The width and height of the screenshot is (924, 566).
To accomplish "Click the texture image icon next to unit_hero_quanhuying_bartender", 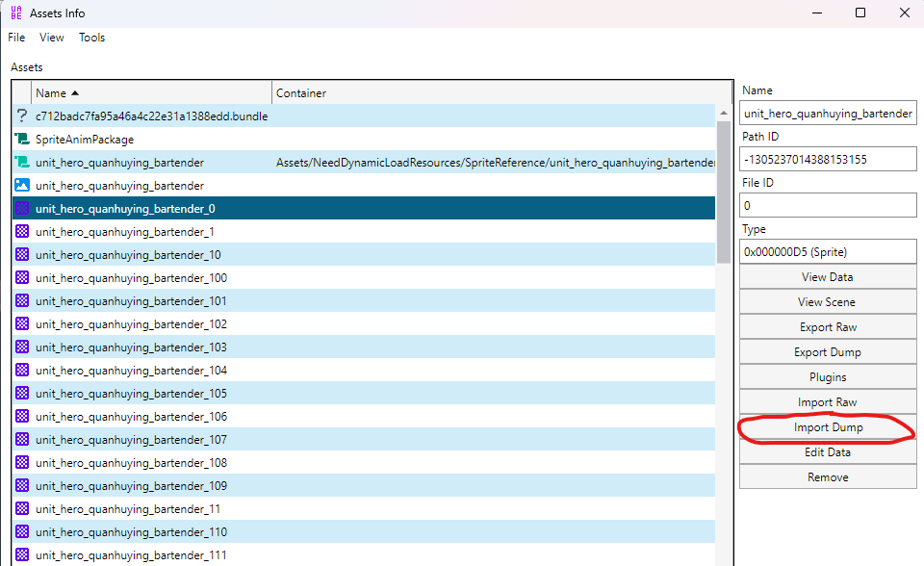I will coord(22,185).
